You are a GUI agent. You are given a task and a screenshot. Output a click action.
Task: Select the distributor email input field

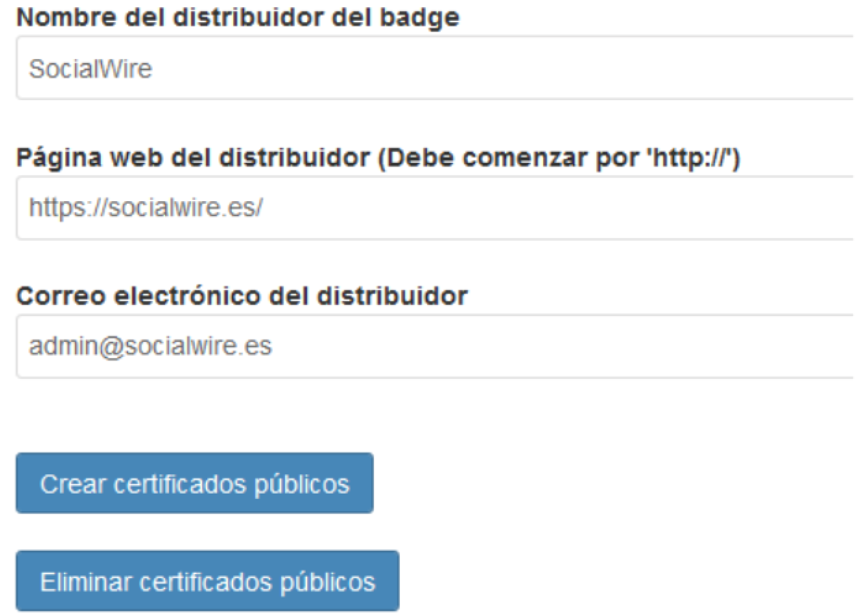click(434, 346)
